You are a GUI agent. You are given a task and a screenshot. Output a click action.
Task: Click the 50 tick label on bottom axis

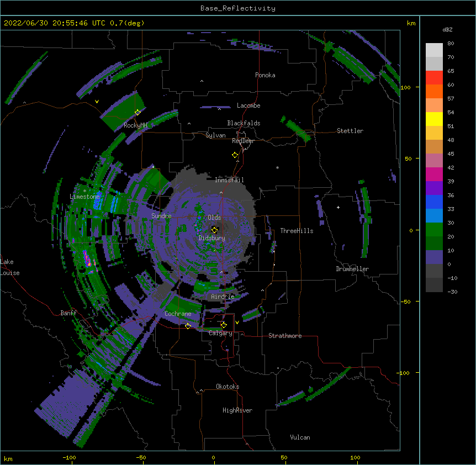[283, 457]
